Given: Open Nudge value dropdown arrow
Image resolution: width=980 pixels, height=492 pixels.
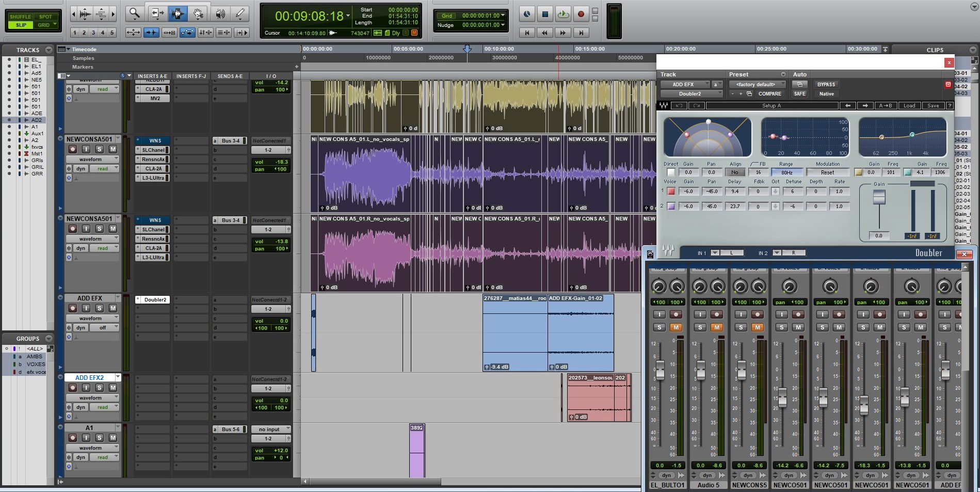Looking at the screenshot, I should (503, 25).
